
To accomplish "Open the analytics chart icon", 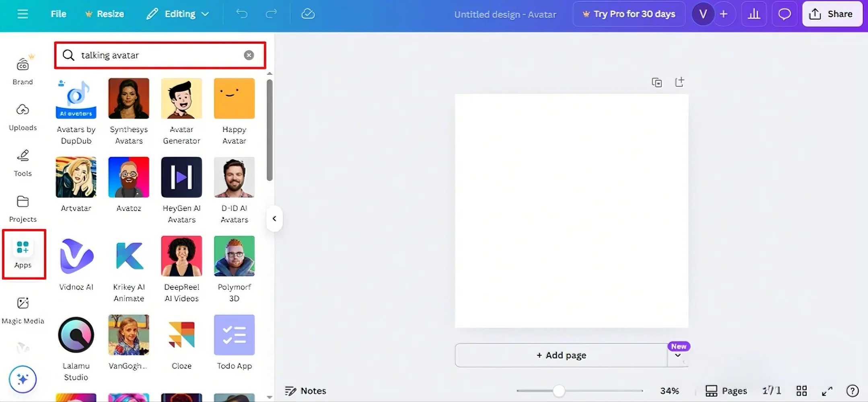I will point(754,14).
